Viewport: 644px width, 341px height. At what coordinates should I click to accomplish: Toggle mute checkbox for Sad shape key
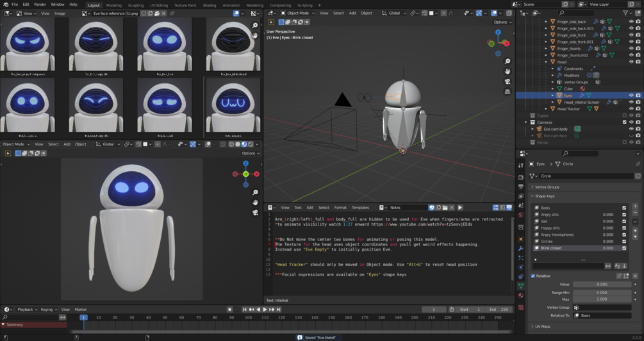pyautogui.click(x=624, y=221)
